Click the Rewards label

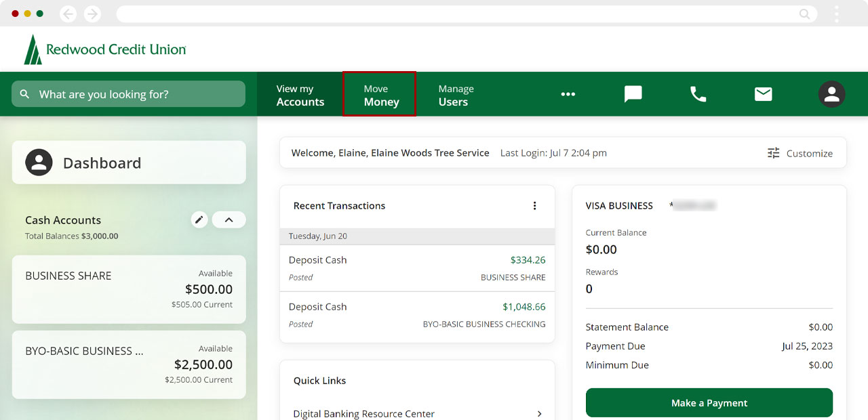[602, 272]
